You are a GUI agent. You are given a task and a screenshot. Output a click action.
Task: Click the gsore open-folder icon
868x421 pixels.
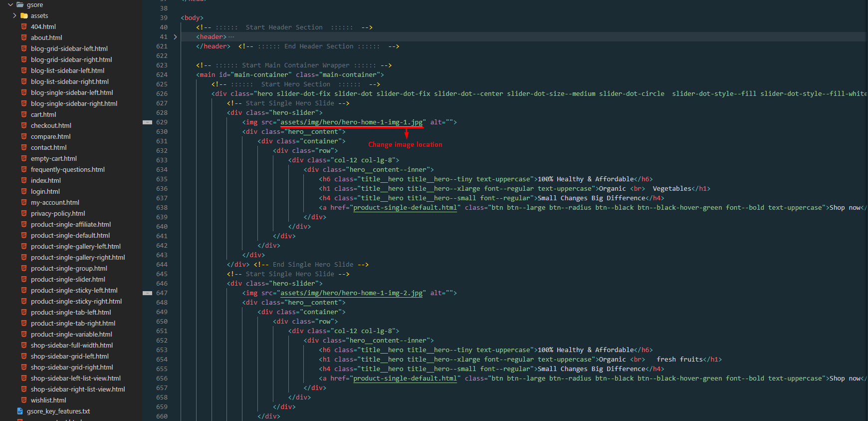20,5
